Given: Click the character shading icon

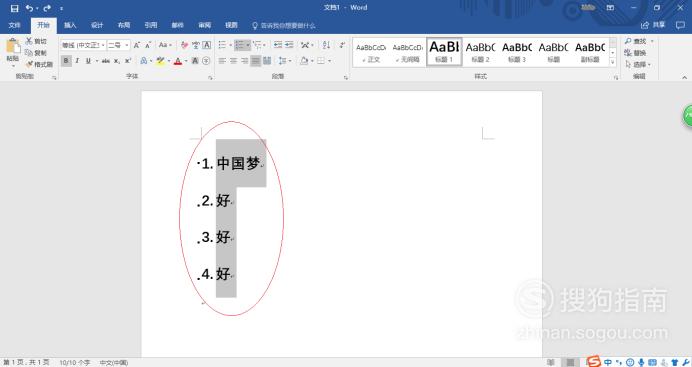Looking at the screenshot, I should click(x=195, y=61).
